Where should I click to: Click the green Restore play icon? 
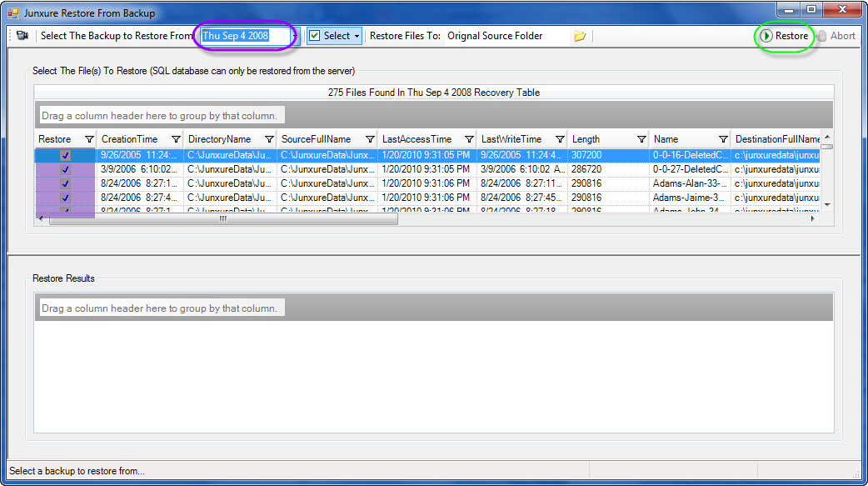(x=766, y=36)
